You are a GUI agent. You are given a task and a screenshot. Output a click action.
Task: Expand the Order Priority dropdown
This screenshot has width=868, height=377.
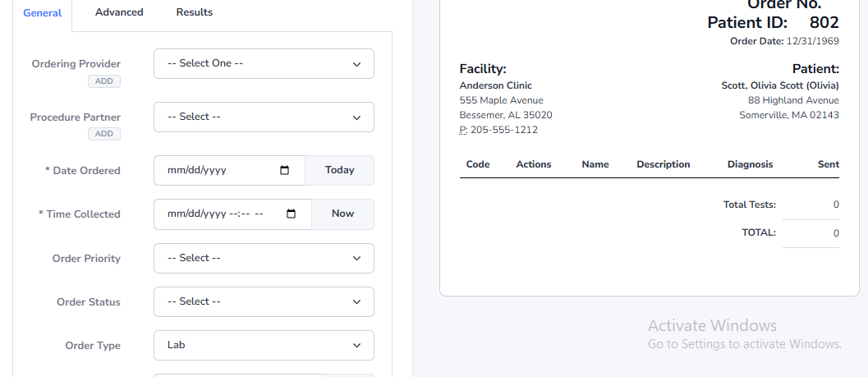pyautogui.click(x=264, y=259)
